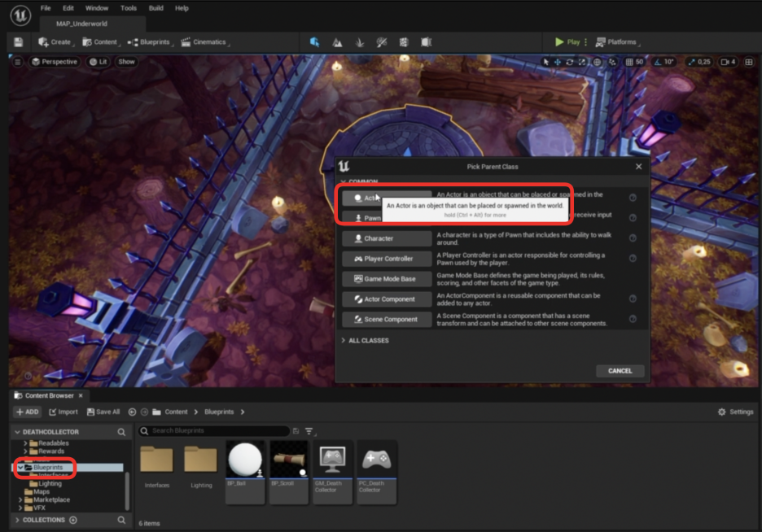Add a new collection plus icon

tap(73, 520)
